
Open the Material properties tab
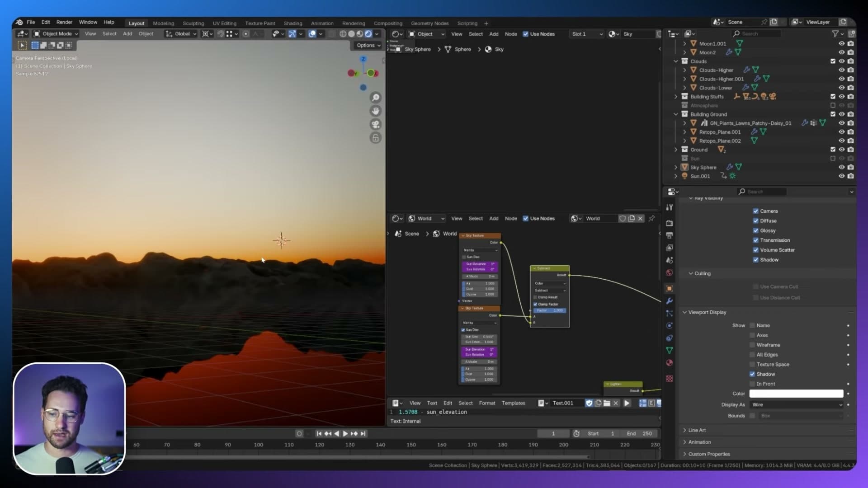[x=670, y=363]
